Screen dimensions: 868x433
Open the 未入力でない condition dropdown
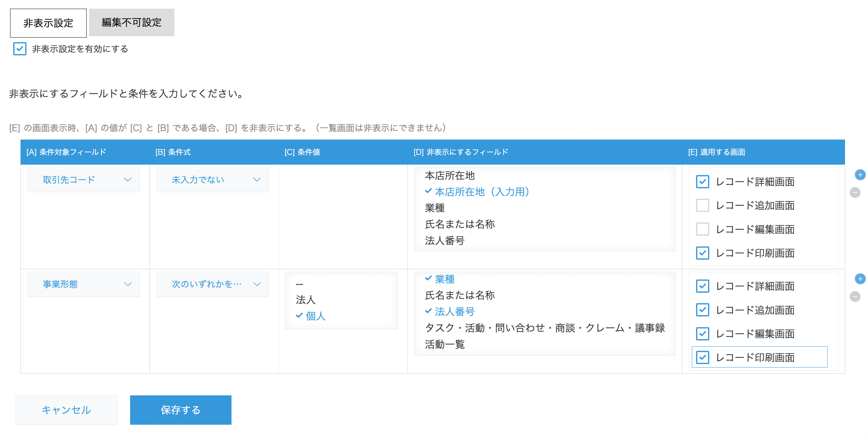click(x=212, y=180)
